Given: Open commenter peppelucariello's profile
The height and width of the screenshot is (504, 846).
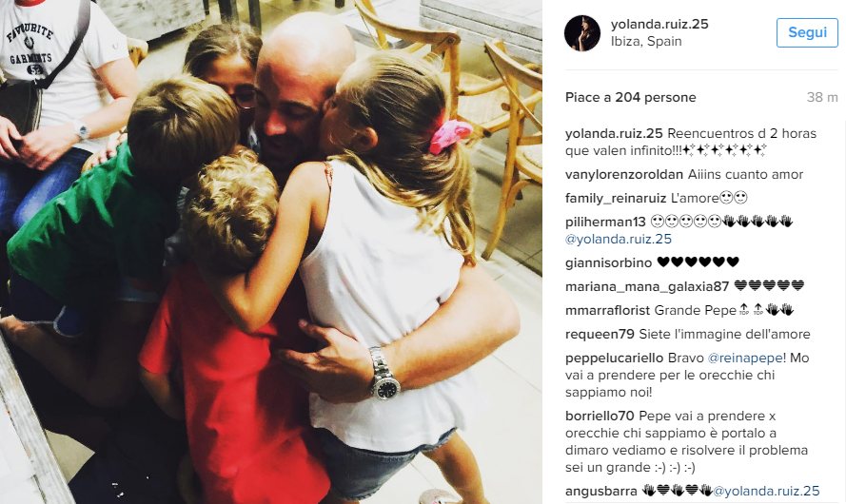Looking at the screenshot, I should click(x=614, y=358).
